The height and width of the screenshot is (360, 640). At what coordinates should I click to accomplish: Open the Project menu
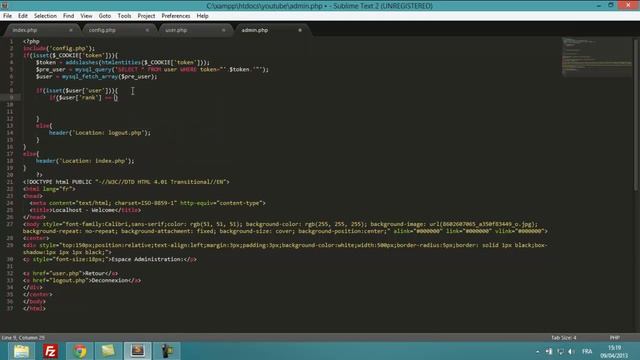point(146,16)
